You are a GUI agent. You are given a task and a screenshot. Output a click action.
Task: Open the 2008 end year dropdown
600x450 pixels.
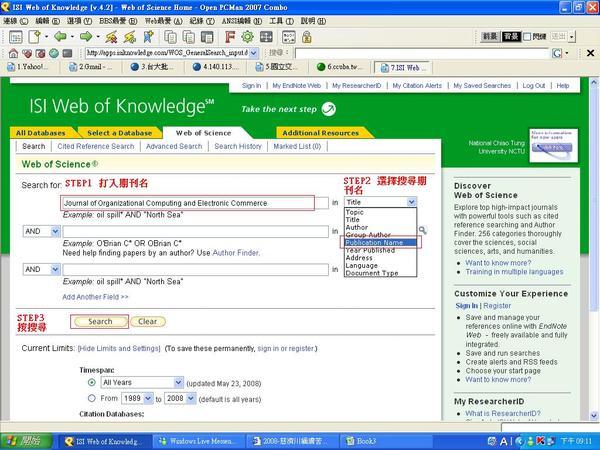point(191,398)
